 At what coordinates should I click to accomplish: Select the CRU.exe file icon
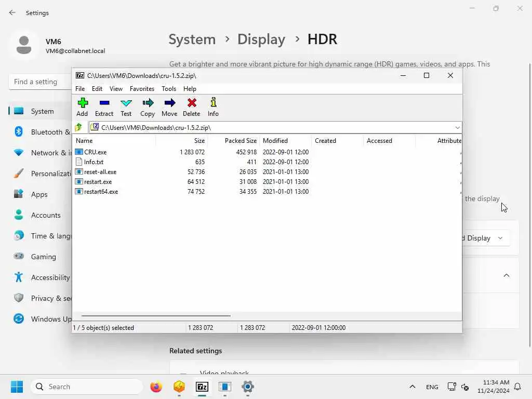click(79, 152)
